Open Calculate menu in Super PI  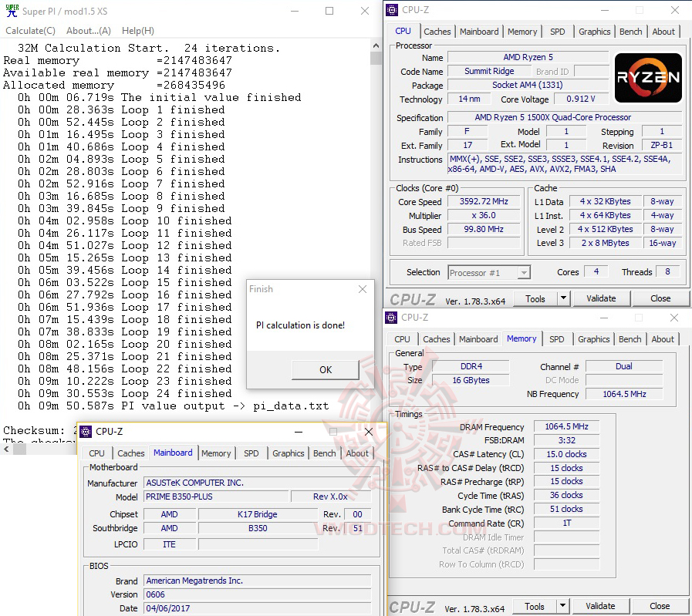[30, 30]
